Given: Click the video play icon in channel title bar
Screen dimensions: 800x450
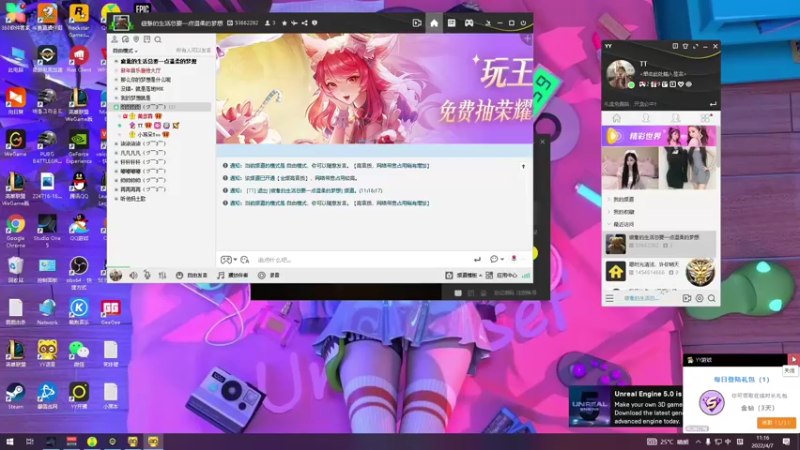Looking at the screenshot, I should [x=417, y=23].
